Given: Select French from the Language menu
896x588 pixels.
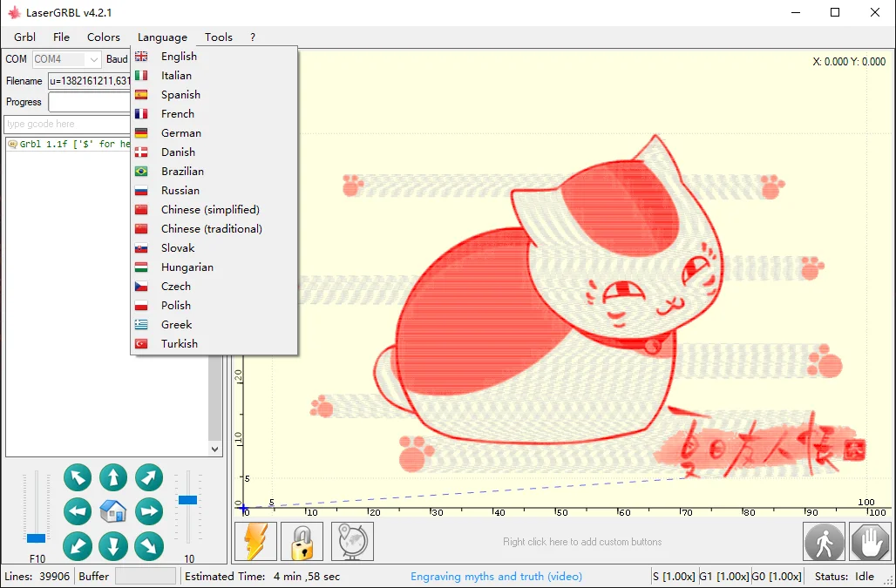Looking at the screenshot, I should tap(214, 113).
